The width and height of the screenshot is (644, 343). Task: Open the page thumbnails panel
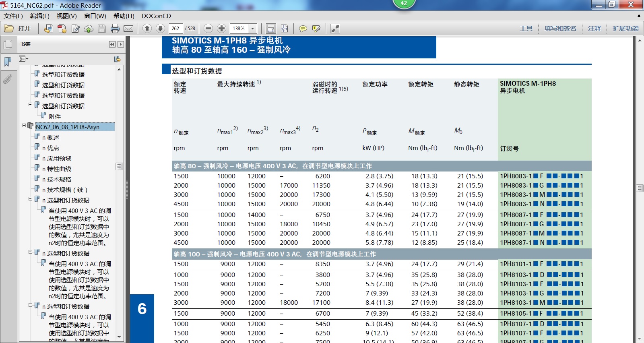tap(7, 44)
